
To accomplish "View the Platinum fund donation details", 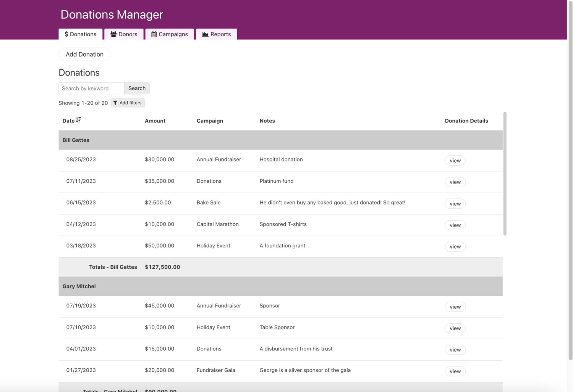I will pos(455,182).
